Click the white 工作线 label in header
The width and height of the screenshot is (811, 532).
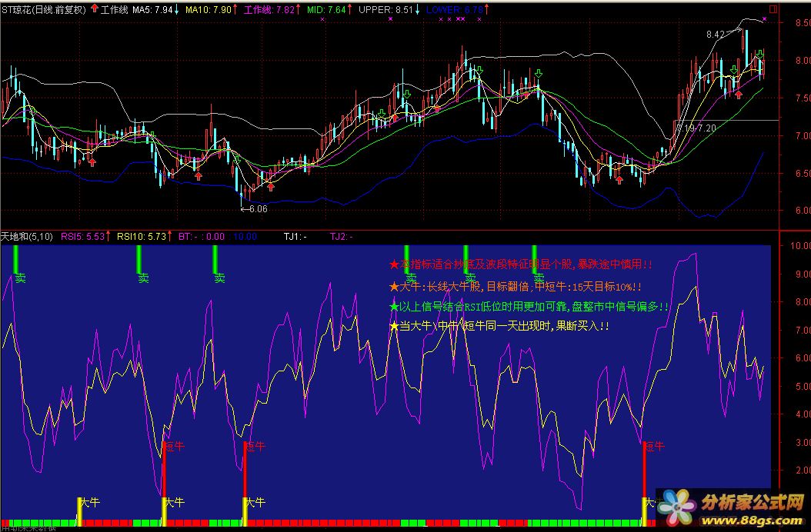[114, 9]
